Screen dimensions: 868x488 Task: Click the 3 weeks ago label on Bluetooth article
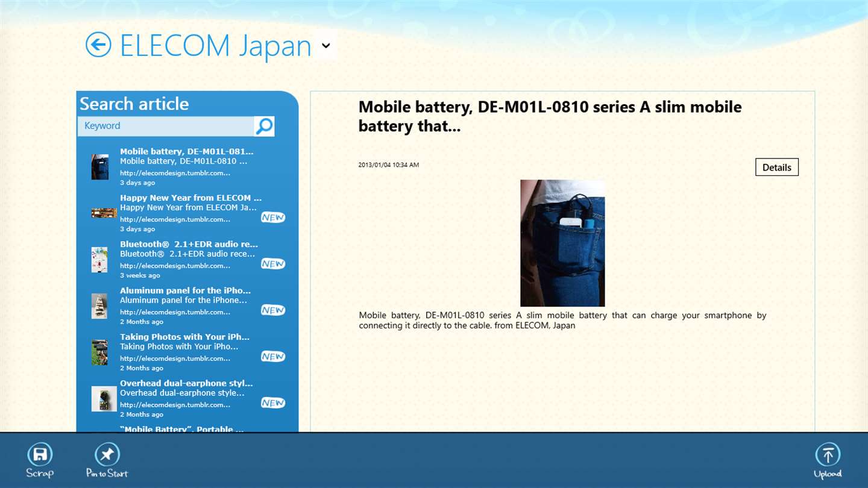140,275
